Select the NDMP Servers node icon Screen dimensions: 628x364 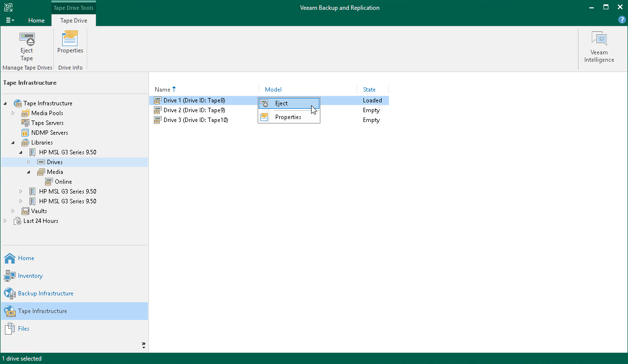click(x=25, y=133)
